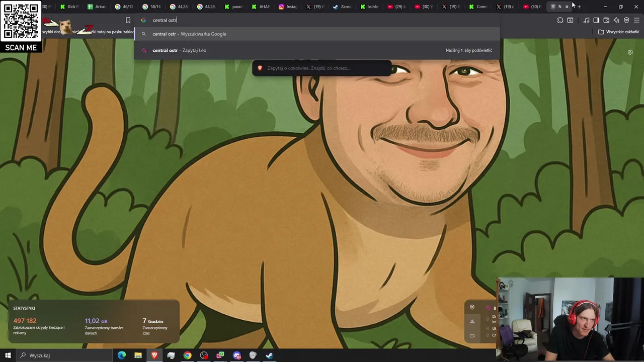
Task: Click the Windows Start button
Action: point(8,355)
